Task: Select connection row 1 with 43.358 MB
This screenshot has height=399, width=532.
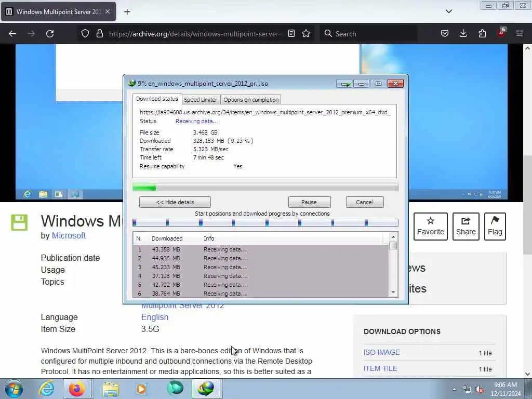Action: click(x=261, y=249)
